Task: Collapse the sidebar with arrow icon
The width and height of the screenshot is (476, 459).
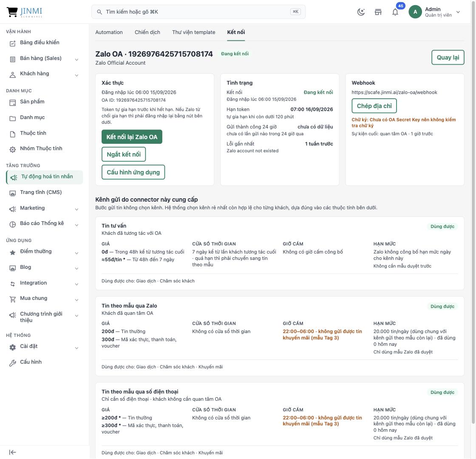Action: coord(12,452)
